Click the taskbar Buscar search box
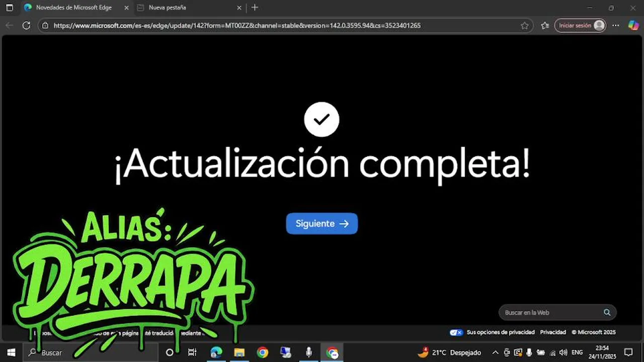Screen dimensions: 644x362 coord(91,352)
